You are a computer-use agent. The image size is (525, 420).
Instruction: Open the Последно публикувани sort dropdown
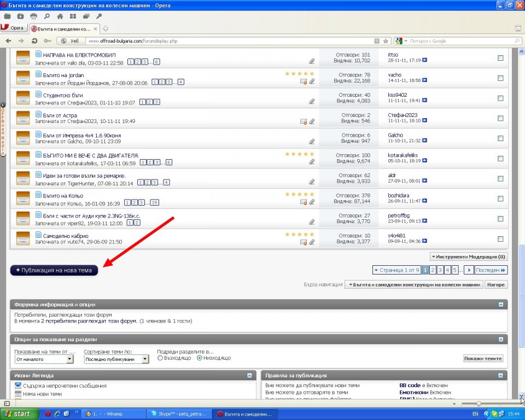[116, 359]
